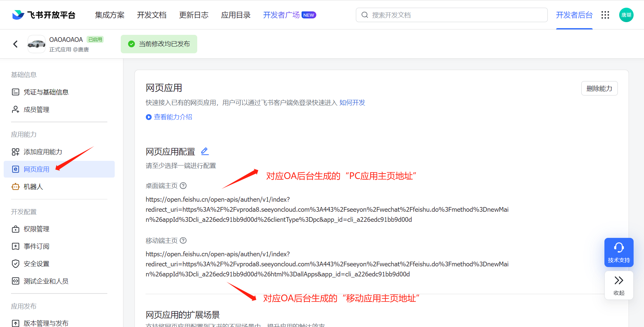
Task: Open the app grid launcher icon
Action: [x=605, y=15]
